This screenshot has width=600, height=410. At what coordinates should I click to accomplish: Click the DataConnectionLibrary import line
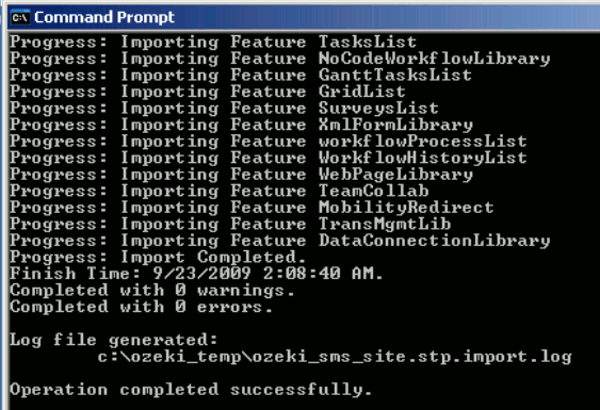point(280,241)
